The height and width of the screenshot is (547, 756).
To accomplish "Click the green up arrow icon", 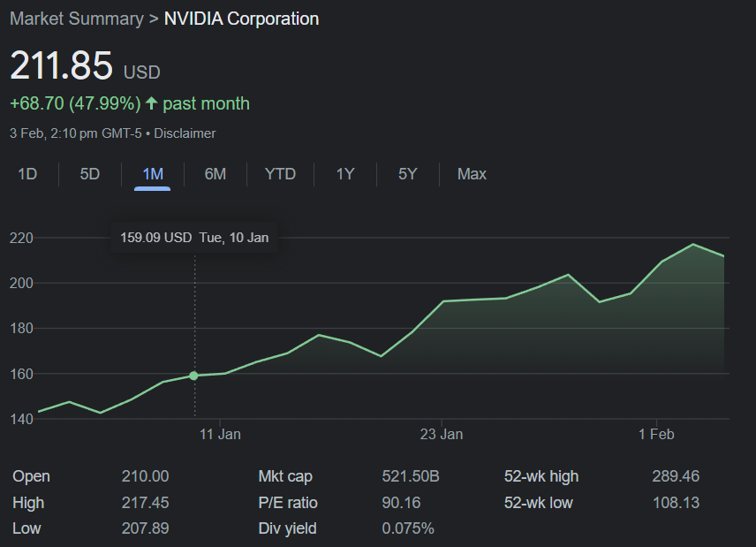I will (x=151, y=104).
